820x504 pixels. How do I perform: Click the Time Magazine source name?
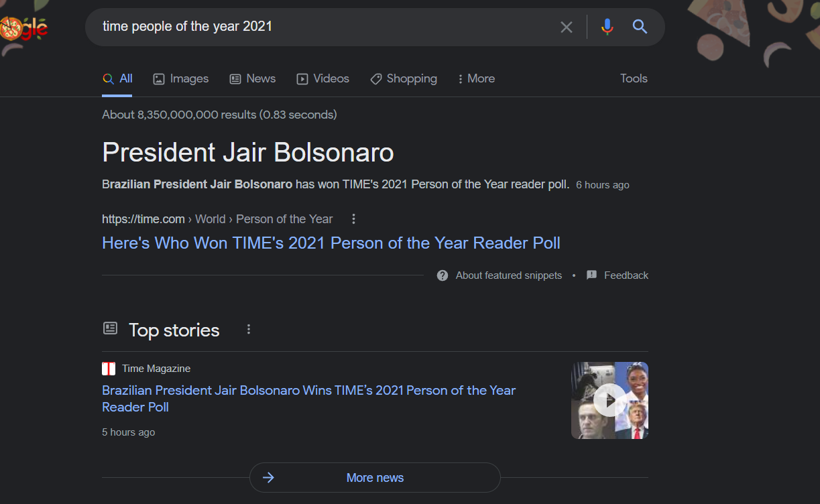[156, 369]
